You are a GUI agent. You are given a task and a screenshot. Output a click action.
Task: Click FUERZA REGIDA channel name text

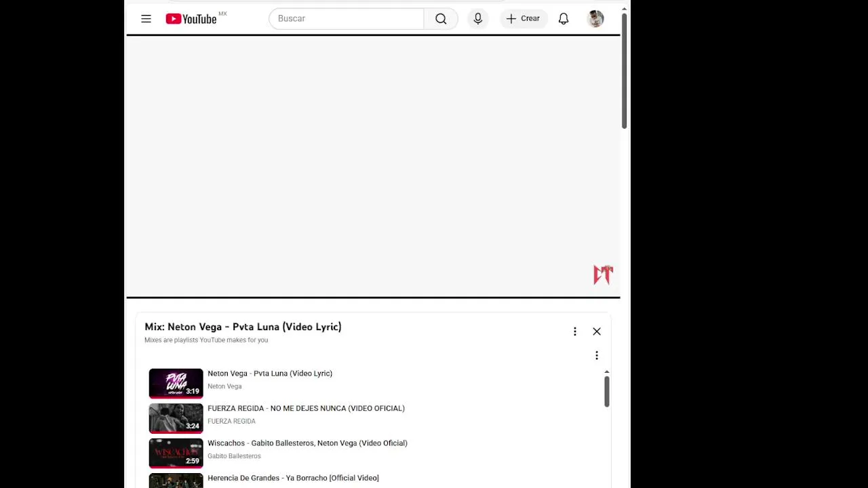click(x=231, y=421)
